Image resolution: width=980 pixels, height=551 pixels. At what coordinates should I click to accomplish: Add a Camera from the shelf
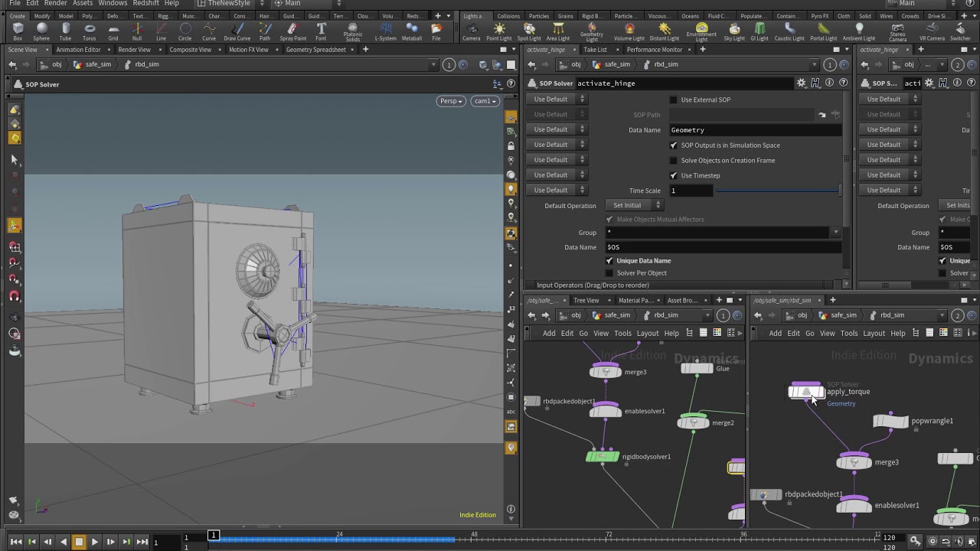point(472,31)
